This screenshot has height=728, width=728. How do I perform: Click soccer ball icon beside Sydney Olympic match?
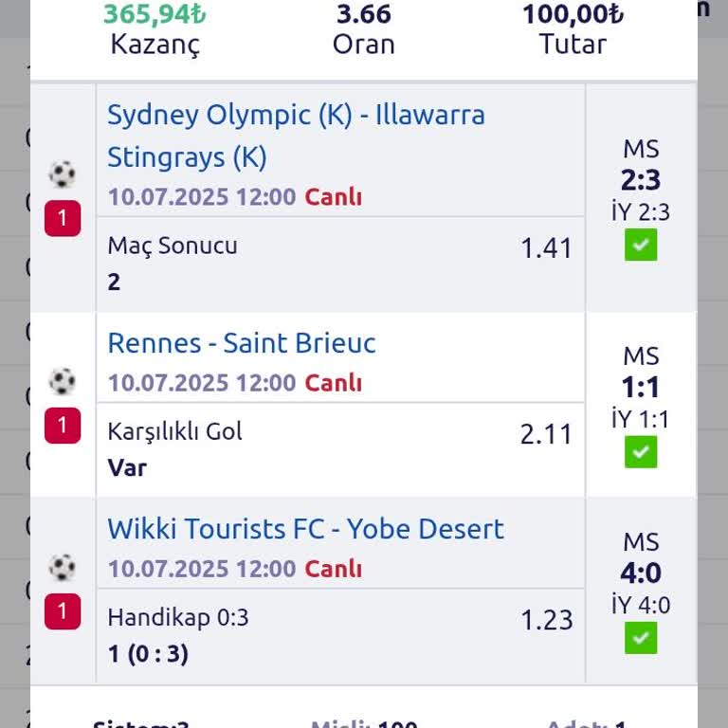(x=63, y=174)
